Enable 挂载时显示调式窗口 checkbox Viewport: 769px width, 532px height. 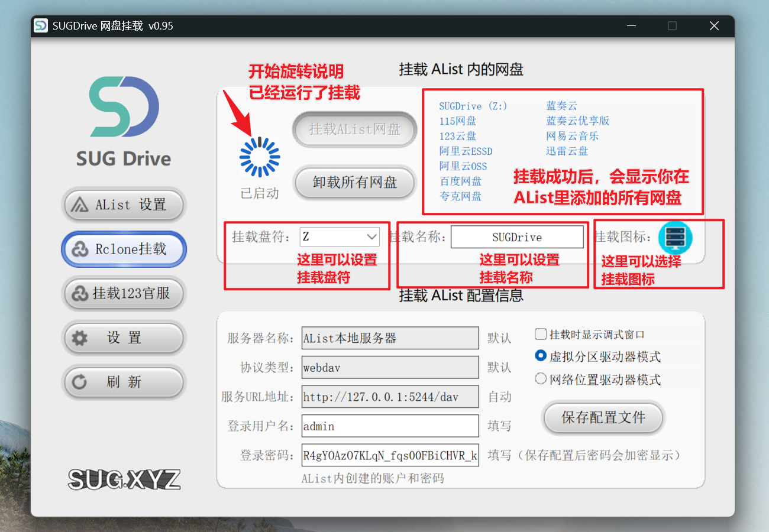click(541, 335)
